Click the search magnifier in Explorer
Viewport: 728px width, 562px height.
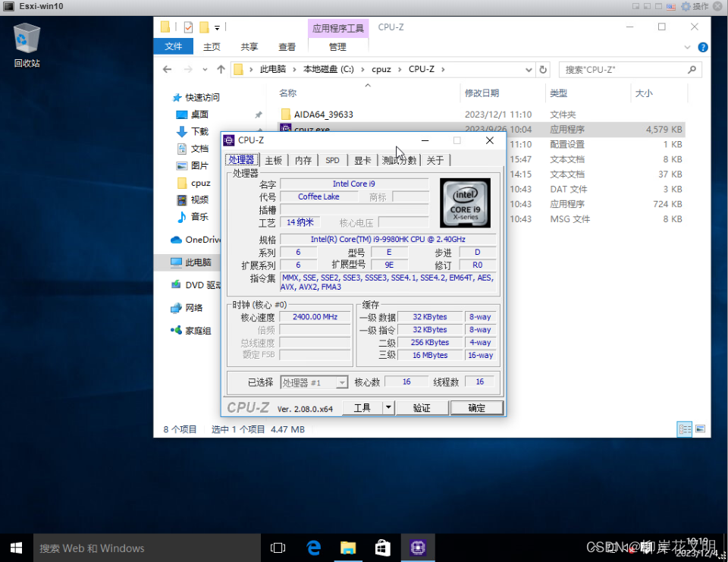coord(692,70)
